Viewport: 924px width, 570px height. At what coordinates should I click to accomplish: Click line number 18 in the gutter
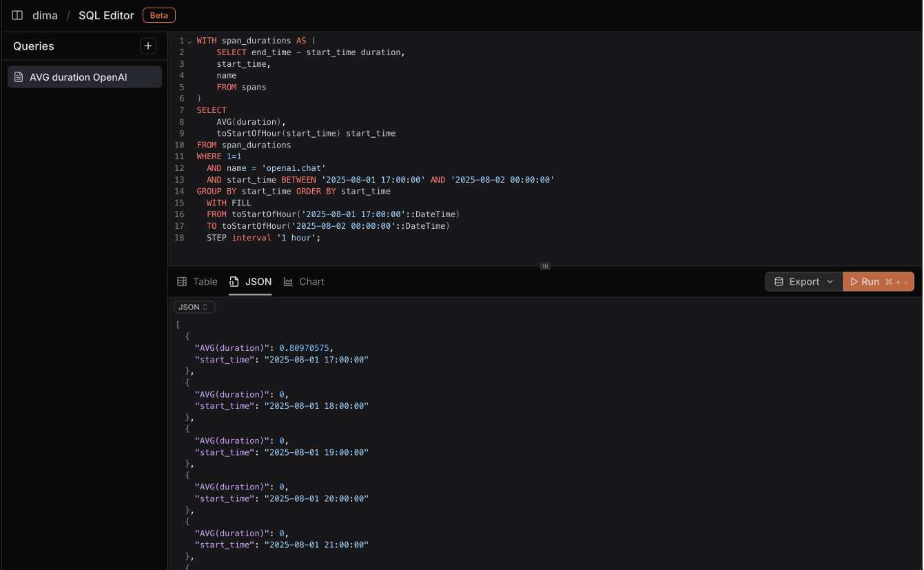point(179,238)
